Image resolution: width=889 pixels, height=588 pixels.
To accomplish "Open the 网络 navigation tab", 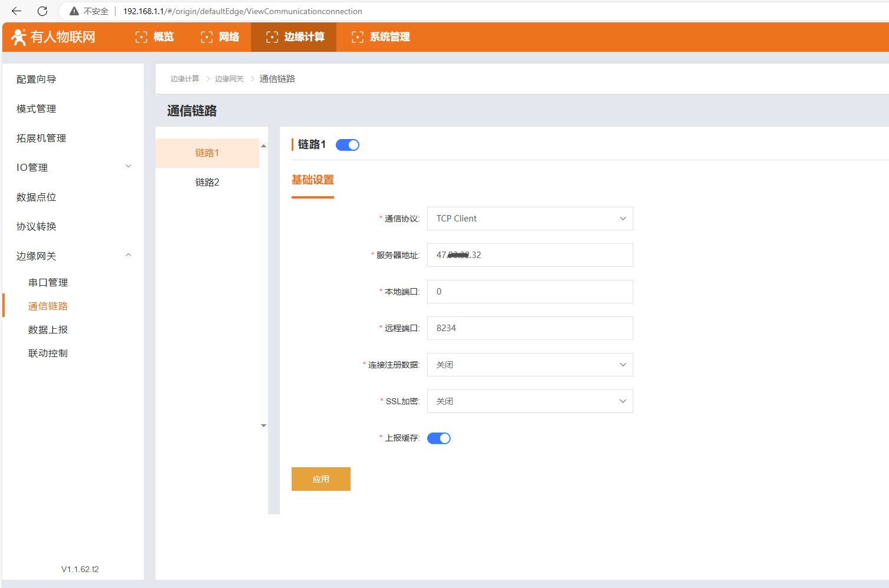I will coord(220,37).
